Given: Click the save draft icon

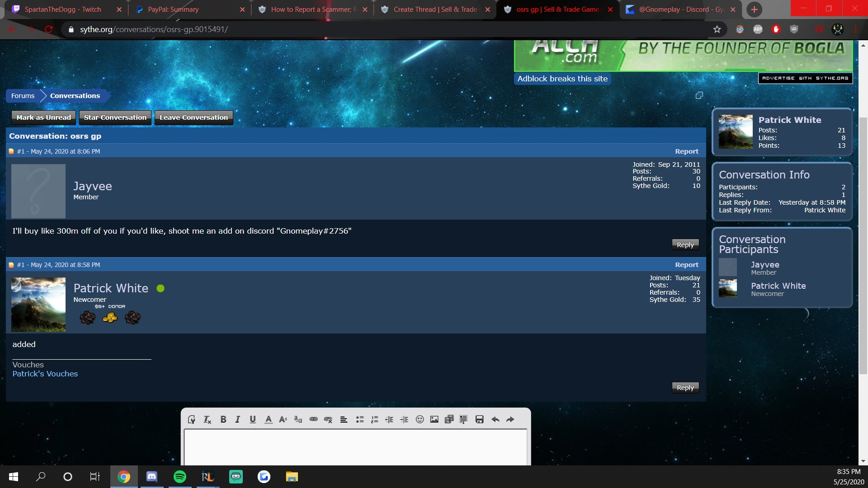Looking at the screenshot, I should point(480,419).
